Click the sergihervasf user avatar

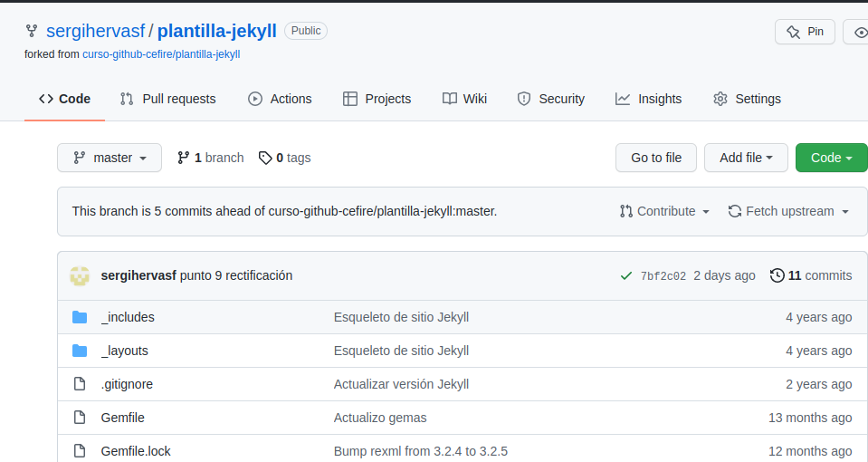point(80,275)
